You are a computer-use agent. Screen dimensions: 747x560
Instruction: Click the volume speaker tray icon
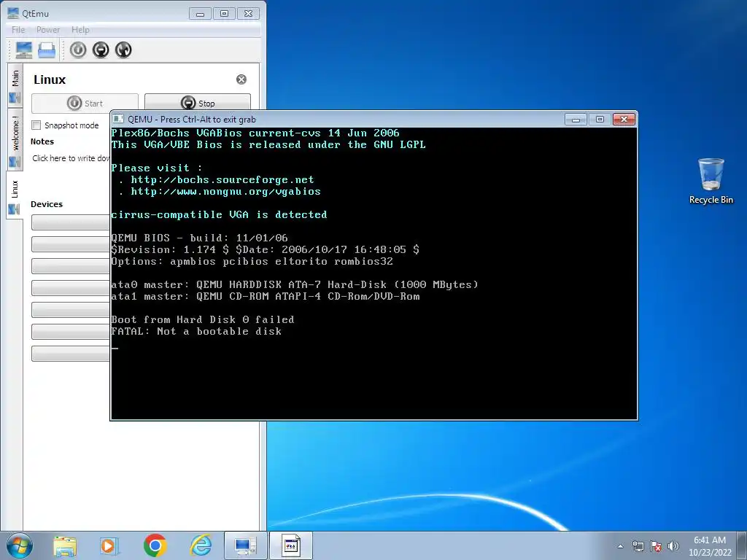pyautogui.click(x=673, y=546)
